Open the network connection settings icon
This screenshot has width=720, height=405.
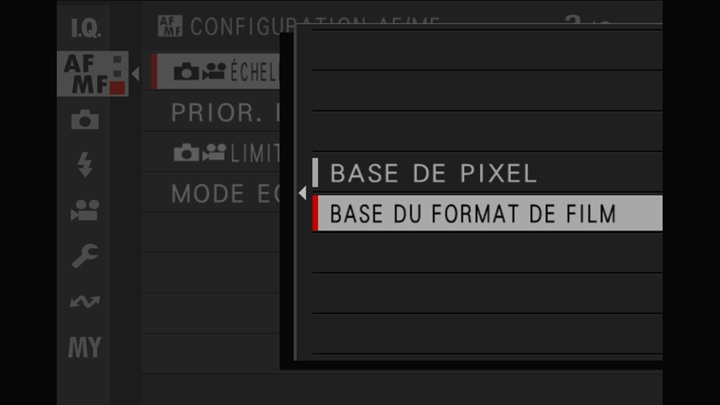85,302
